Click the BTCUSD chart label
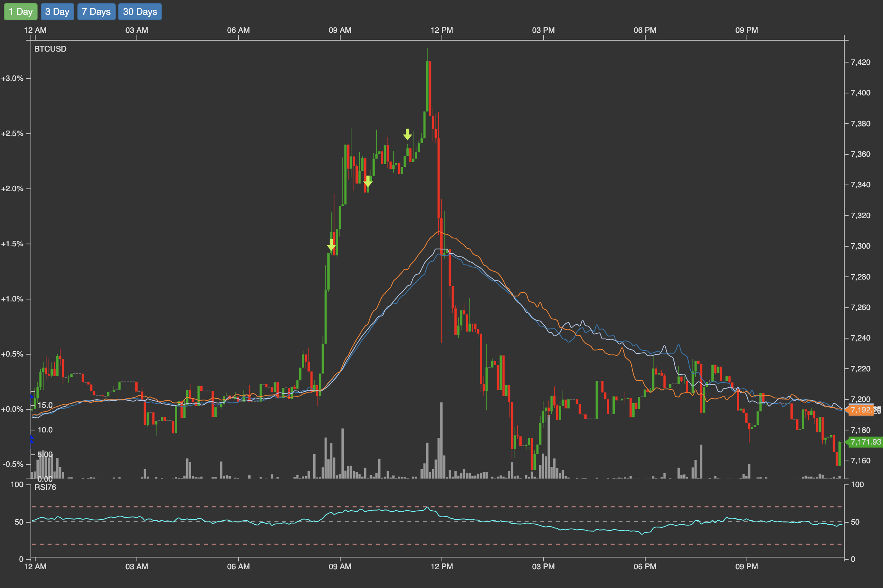The height and width of the screenshot is (588, 883). [50, 49]
